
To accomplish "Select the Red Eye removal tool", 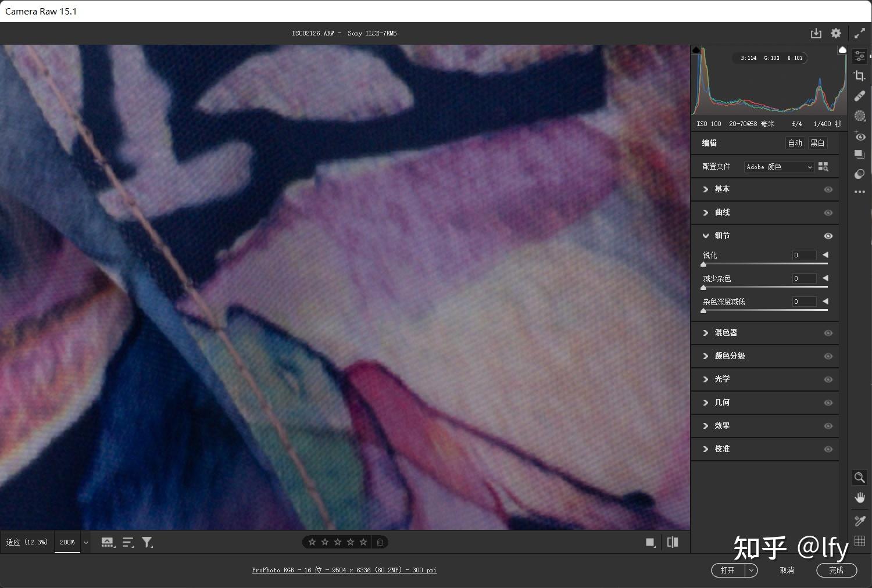I will pos(860,136).
